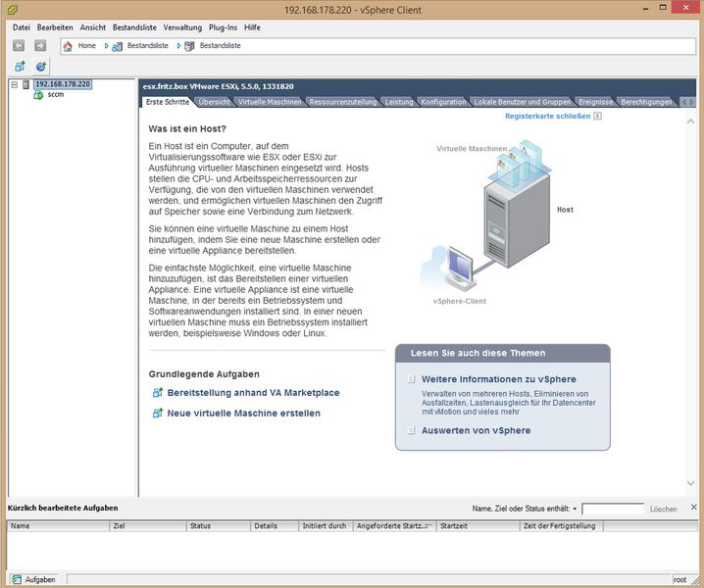Sort tasks by Initiiert durch column
Viewport: 704px width, 588px height.
pos(326,525)
